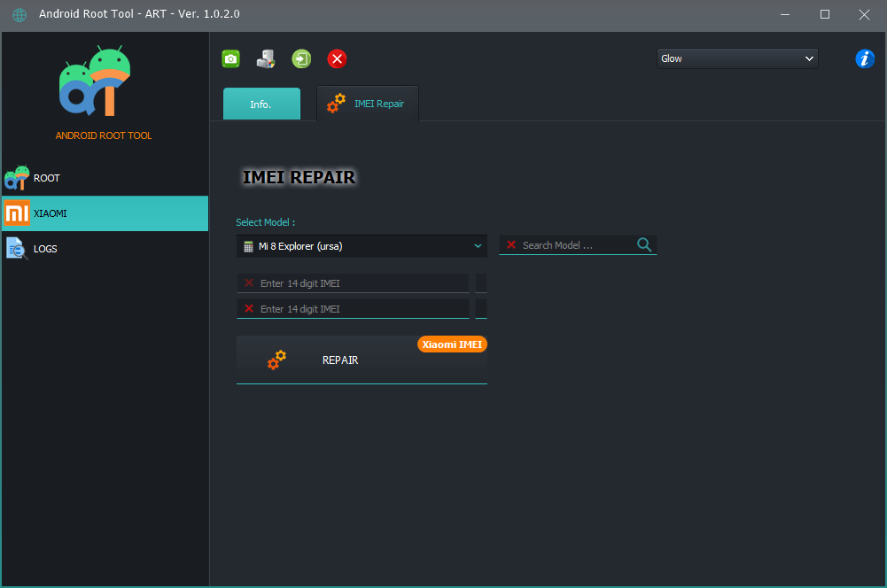The height and width of the screenshot is (588, 887).
Task: Click the search magnifier icon
Action: point(644,244)
